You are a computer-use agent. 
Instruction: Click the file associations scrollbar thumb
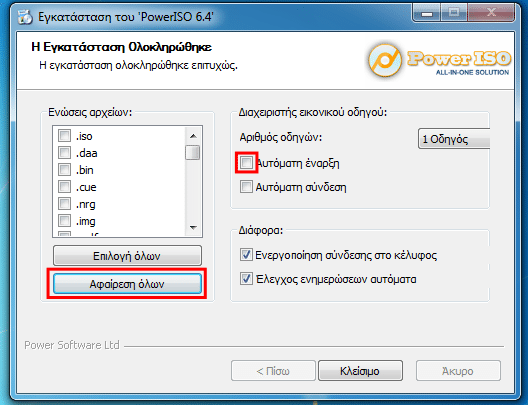click(193, 153)
